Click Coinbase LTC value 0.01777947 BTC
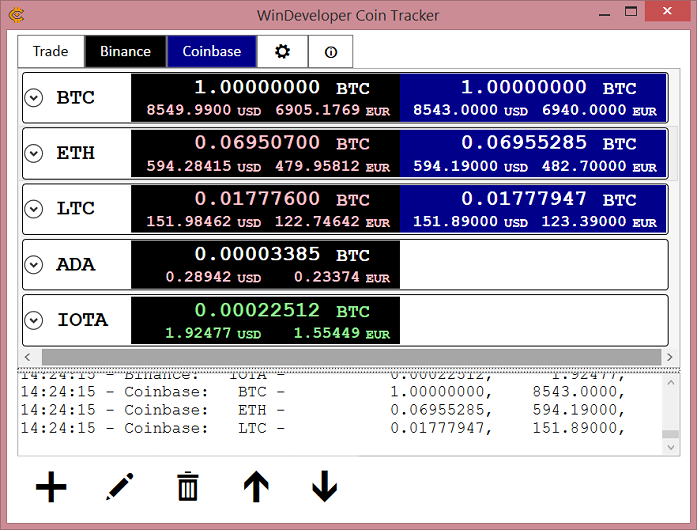697x530 pixels. tap(549, 199)
